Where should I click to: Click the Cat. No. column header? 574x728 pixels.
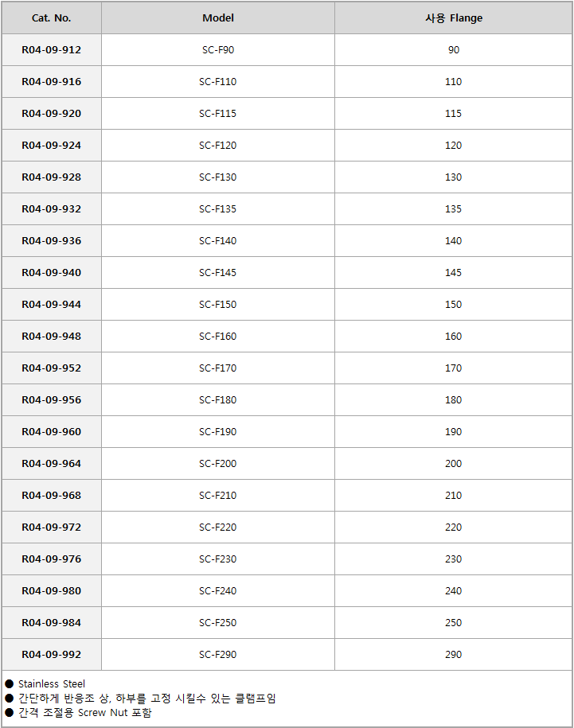coord(52,18)
